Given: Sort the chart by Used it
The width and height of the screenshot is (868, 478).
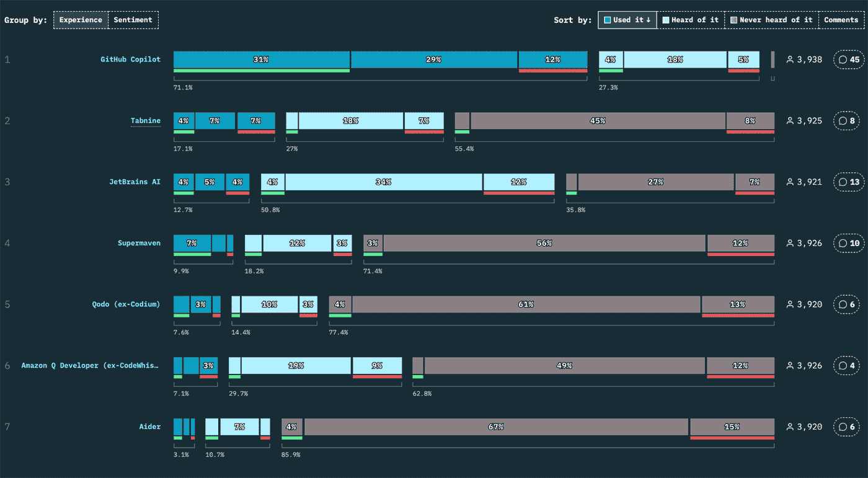Looking at the screenshot, I should point(627,20).
